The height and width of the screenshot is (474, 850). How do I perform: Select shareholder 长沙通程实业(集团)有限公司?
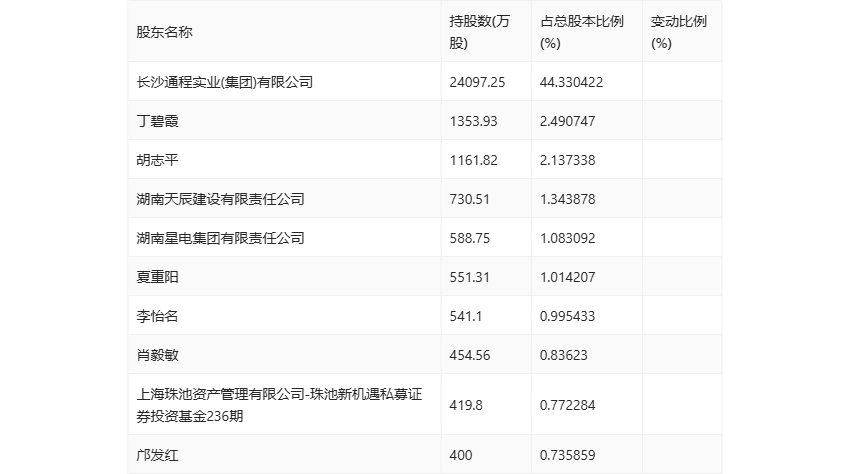click(x=224, y=82)
